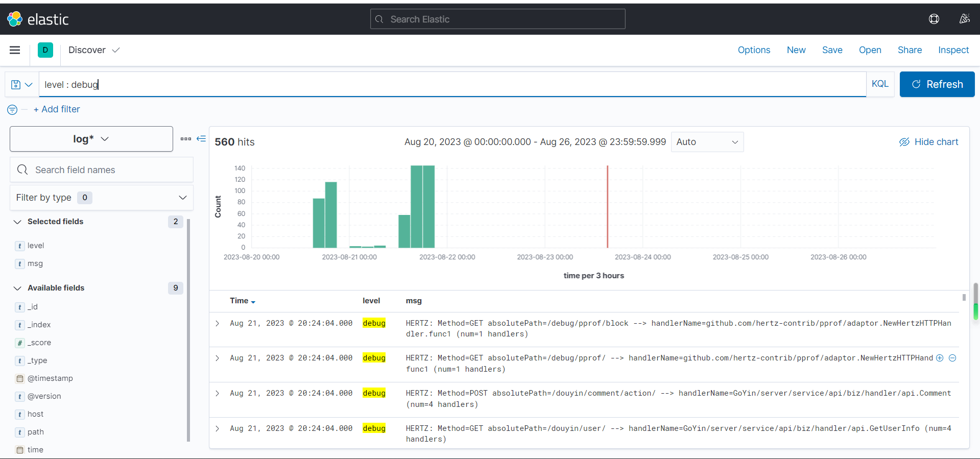Open the help menu lifebuoy icon
This screenshot has width=980, height=459.
point(934,19)
